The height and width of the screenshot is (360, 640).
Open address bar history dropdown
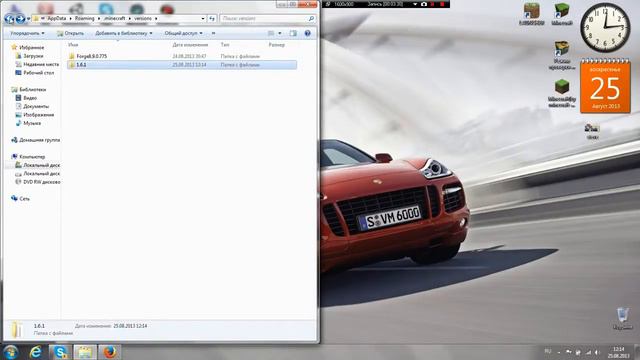[x=203, y=18]
